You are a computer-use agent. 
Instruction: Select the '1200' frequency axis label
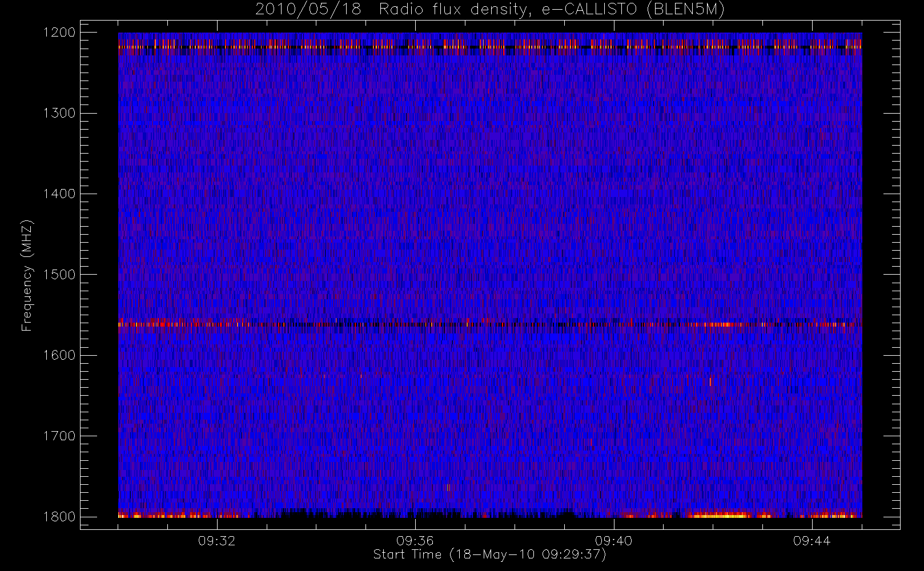59,33
